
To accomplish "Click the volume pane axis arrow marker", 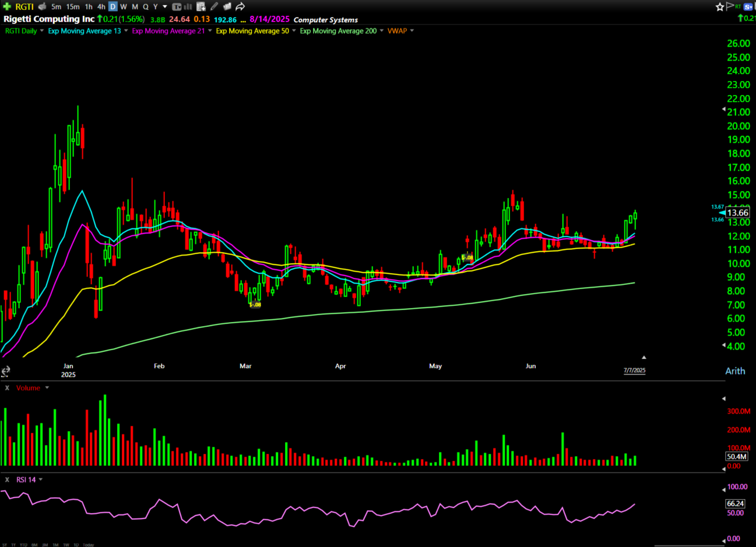I will [724, 399].
